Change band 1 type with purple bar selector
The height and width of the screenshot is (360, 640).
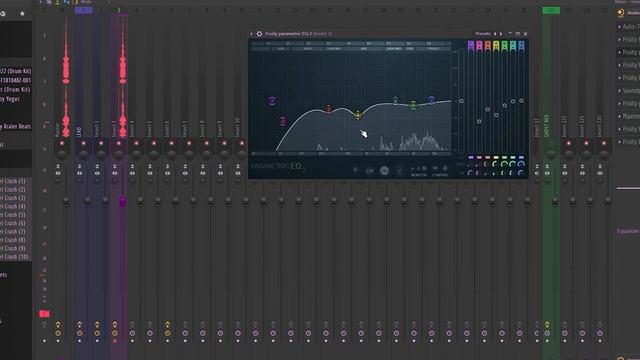[x=471, y=157]
